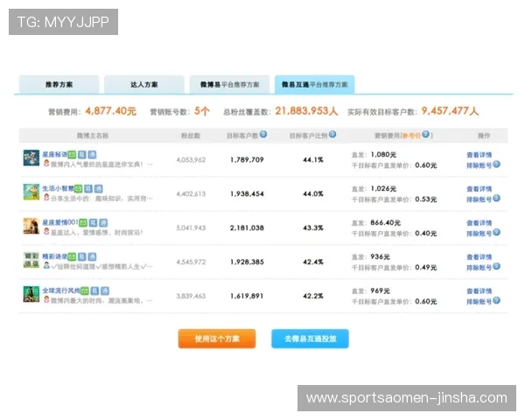Viewport: 525px width, 420px height.
Task: Click blue 易 badge in 生活小智慧 row
Action: coord(88,189)
